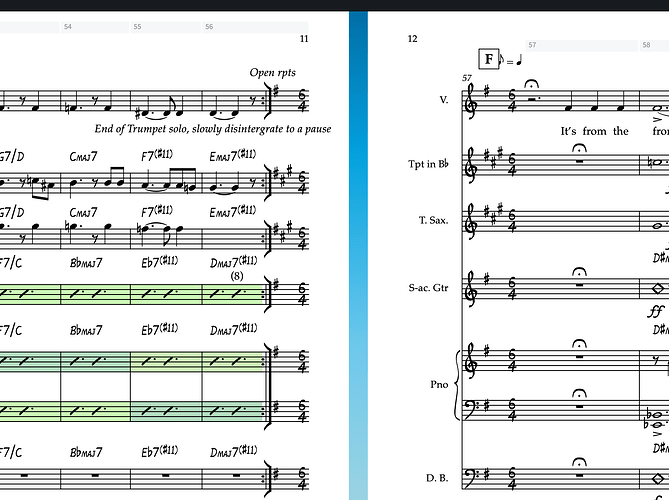
Task: Click the 'S-ac. Gtr' staff label
Action: pyautogui.click(x=428, y=288)
